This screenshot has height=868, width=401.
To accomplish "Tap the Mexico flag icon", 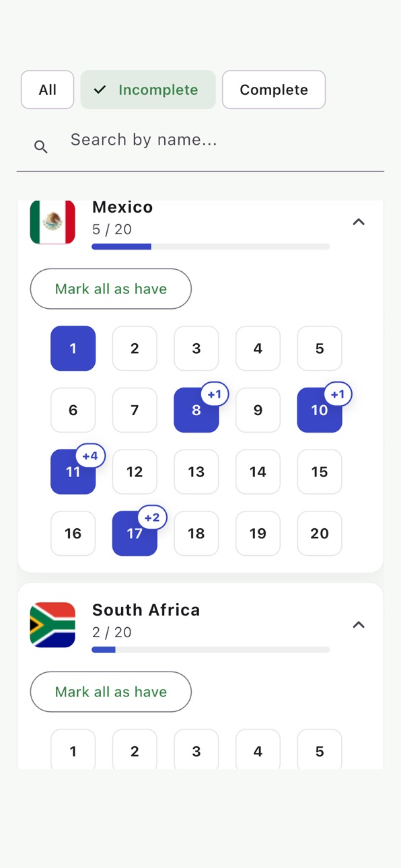I will point(52,222).
